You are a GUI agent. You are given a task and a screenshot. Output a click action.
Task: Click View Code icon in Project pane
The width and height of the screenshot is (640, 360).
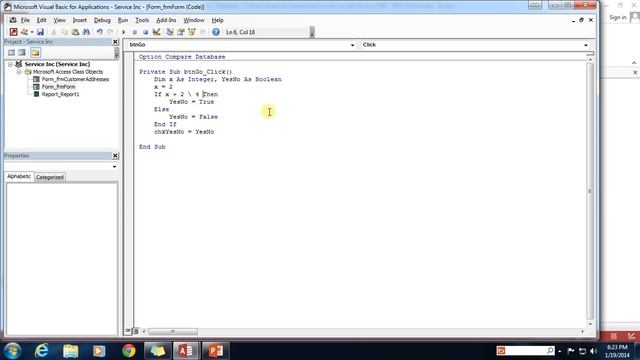click(11, 52)
